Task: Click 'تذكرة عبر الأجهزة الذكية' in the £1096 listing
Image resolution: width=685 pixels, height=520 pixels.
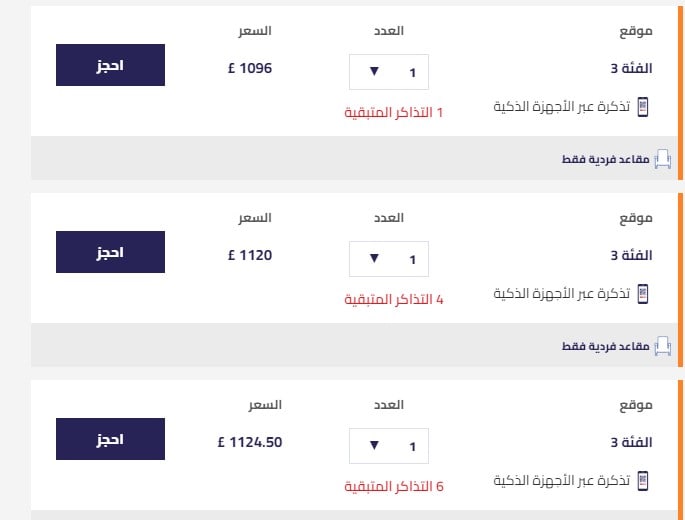Action: coord(562,107)
